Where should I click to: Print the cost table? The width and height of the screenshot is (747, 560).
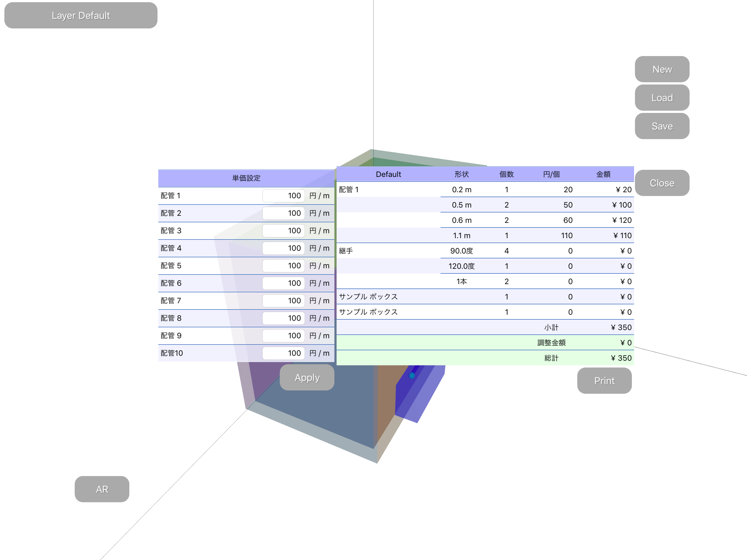click(x=604, y=381)
